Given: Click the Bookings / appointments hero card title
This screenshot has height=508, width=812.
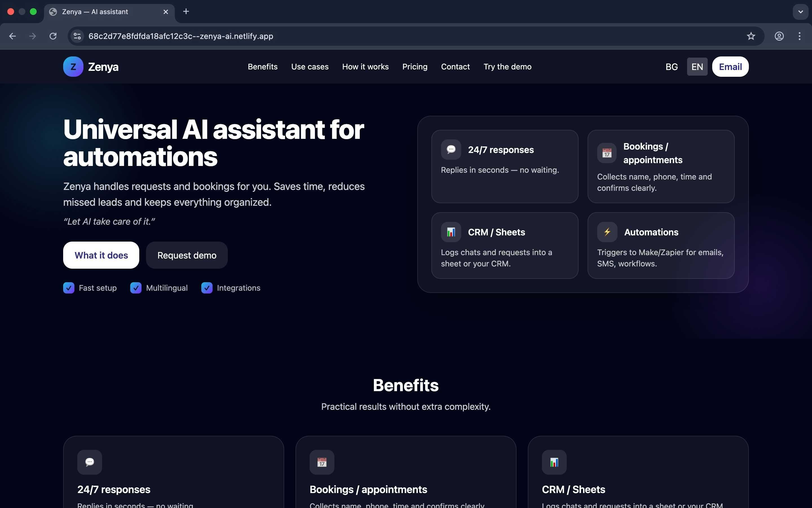Looking at the screenshot, I should pyautogui.click(x=653, y=153).
